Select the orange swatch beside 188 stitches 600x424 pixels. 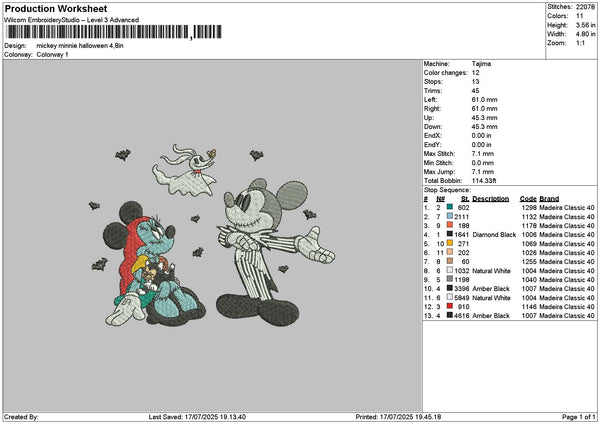point(450,225)
